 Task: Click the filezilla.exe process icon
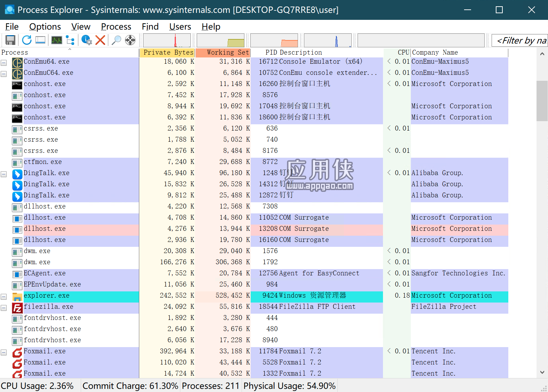(x=17, y=308)
